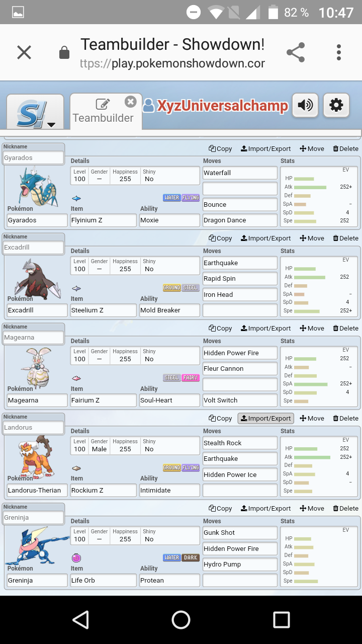Edit the Moxie ability field
362x644 pixels.
[x=169, y=220]
